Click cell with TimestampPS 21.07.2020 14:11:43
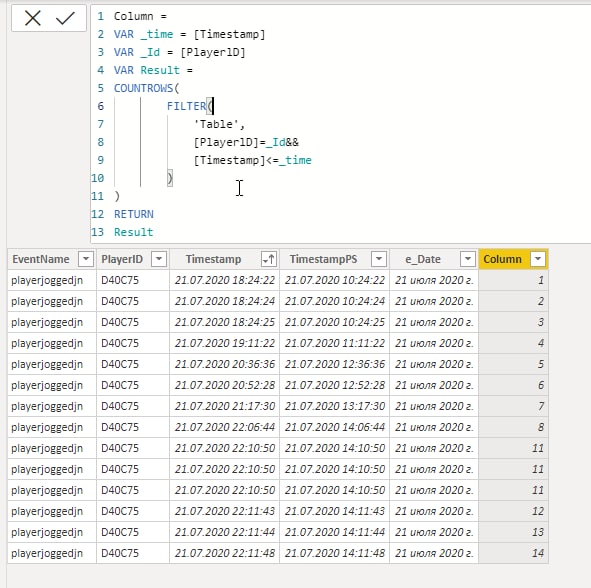Viewport: 591px width, 588px height. [335, 511]
